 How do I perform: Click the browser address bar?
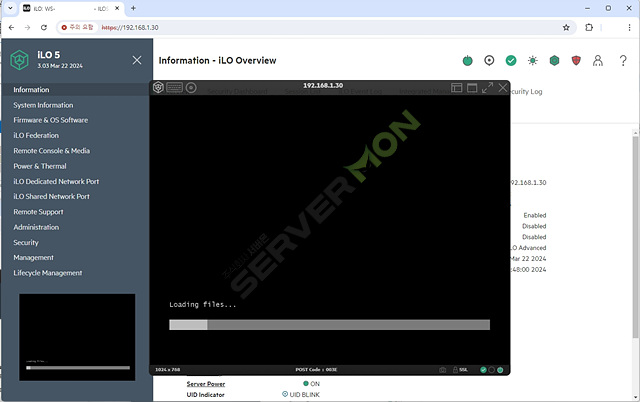pyautogui.click(x=318, y=27)
